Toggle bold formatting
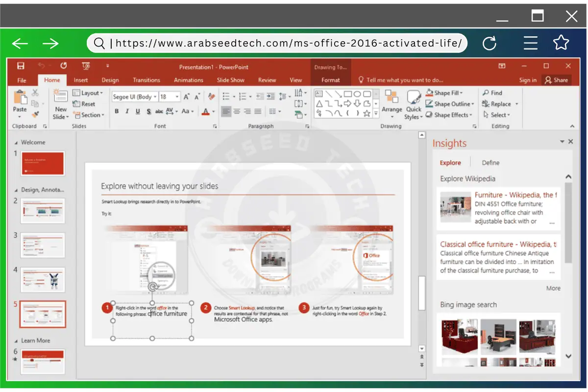The width and height of the screenshot is (588, 392). pyautogui.click(x=116, y=112)
